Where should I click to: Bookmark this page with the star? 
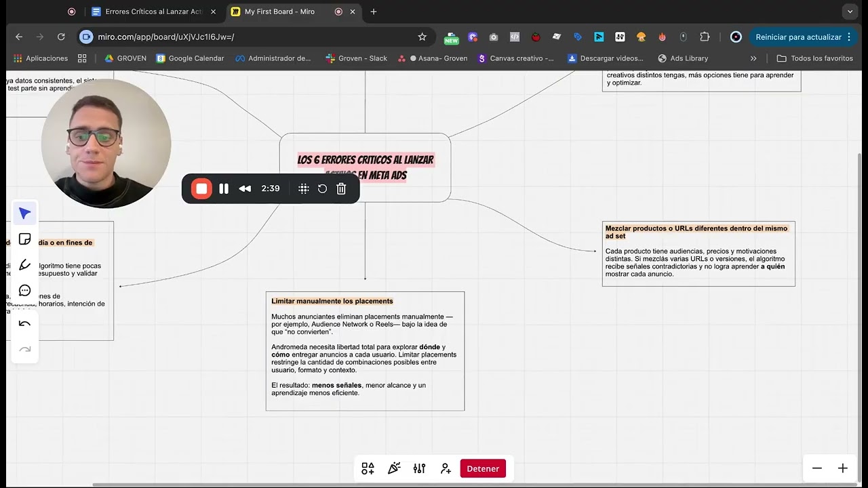(422, 37)
